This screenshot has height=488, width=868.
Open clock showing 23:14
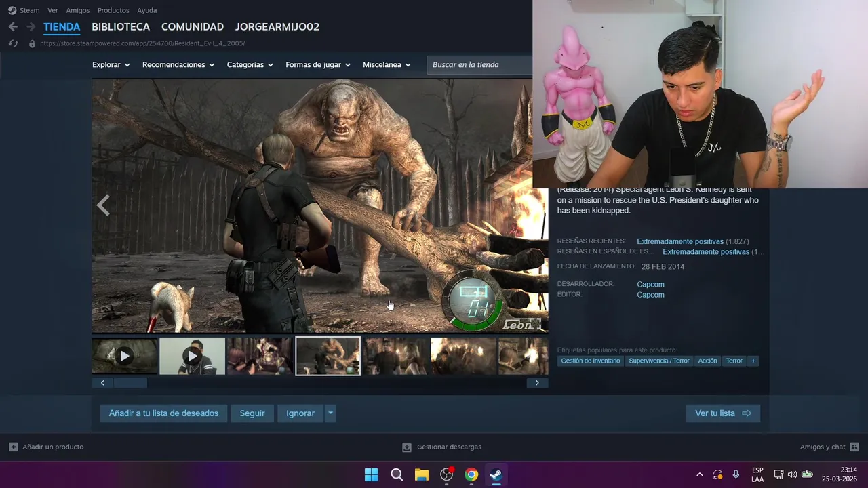coord(840,474)
